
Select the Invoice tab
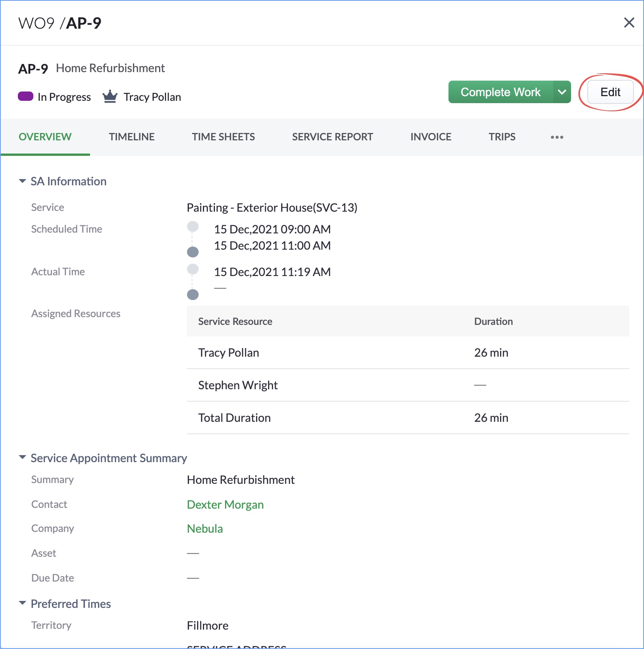pyautogui.click(x=431, y=137)
